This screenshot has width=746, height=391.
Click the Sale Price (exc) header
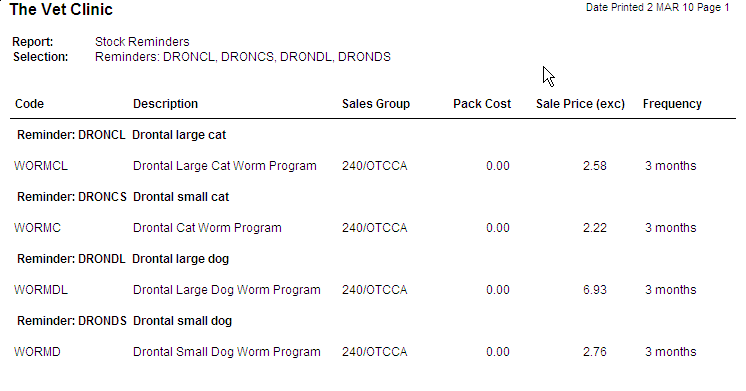click(x=580, y=104)
